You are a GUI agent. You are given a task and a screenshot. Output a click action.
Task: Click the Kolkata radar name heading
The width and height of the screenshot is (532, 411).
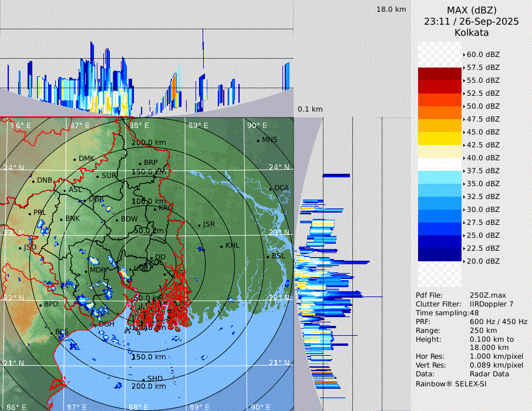coord(472,32)
